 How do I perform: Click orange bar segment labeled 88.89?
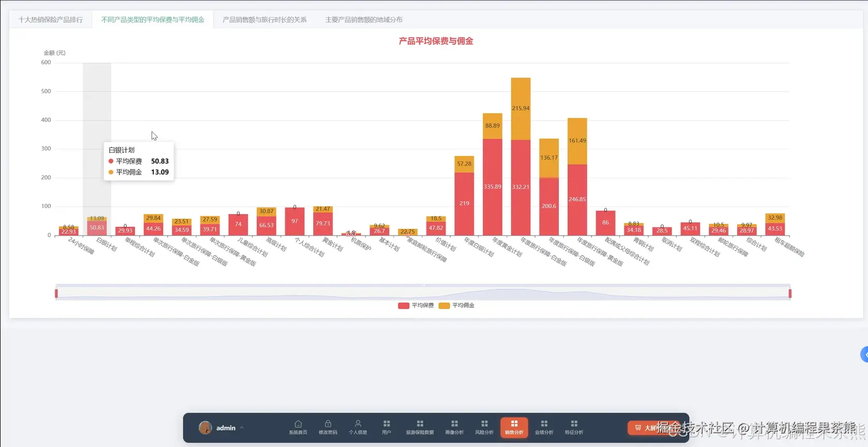492,126
